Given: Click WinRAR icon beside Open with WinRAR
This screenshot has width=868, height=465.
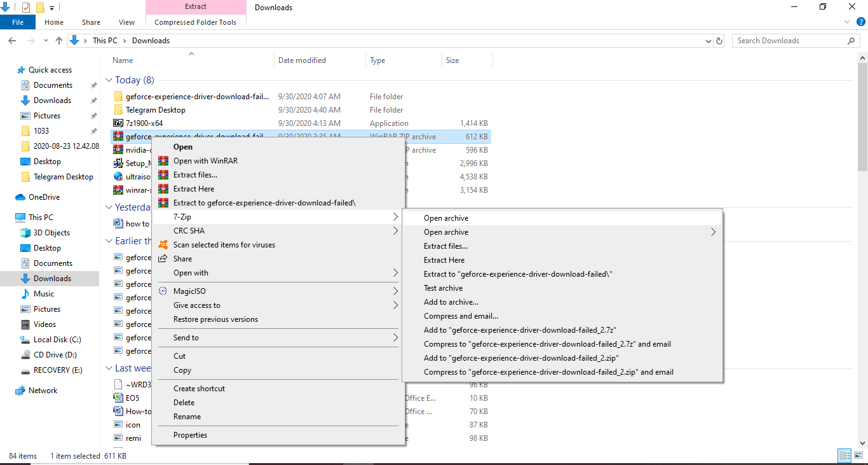Looking at the screenshot, I should 163,161.
